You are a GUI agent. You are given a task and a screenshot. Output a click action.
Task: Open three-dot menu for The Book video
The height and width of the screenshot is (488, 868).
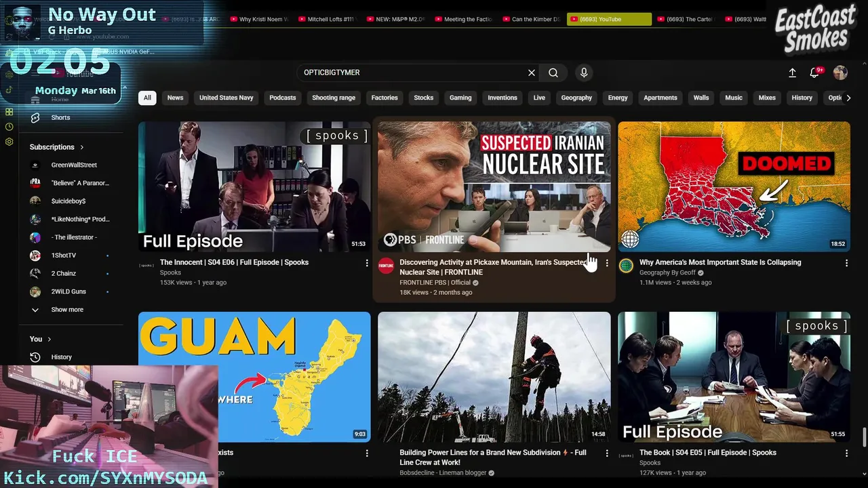pyautogui.click(x=846, y=453)
